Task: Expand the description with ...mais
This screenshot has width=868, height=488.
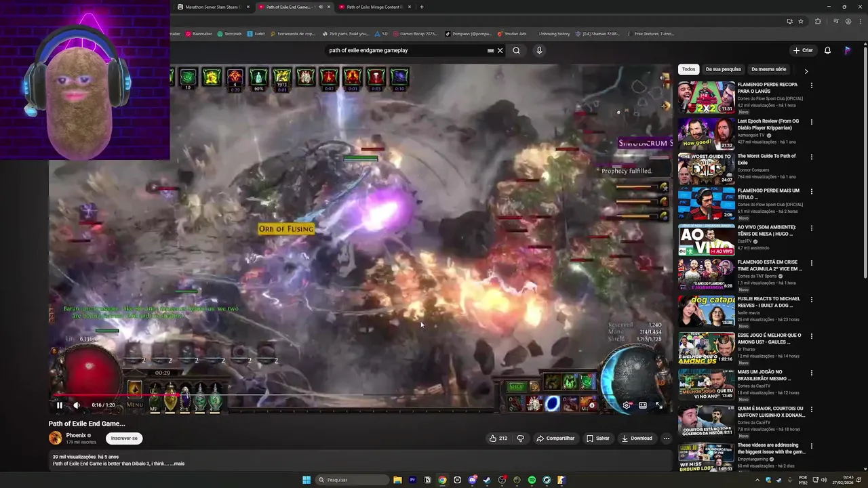Action: click(x=178, y=464)
